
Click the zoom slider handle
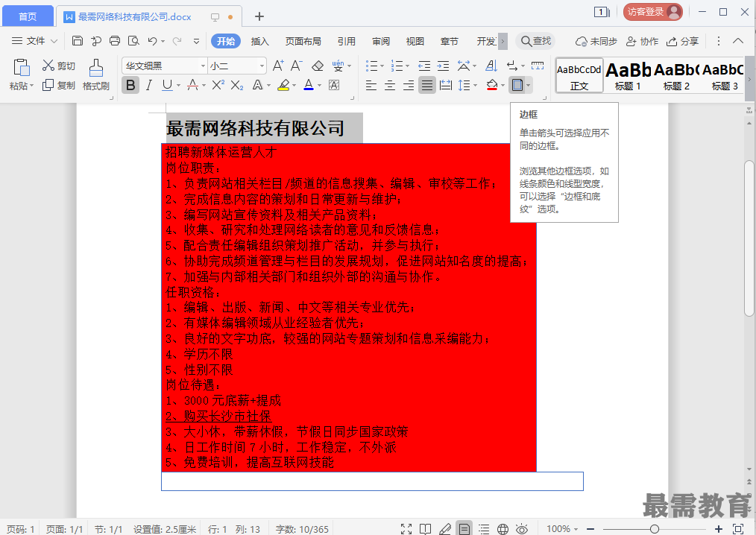pos(655,529)
